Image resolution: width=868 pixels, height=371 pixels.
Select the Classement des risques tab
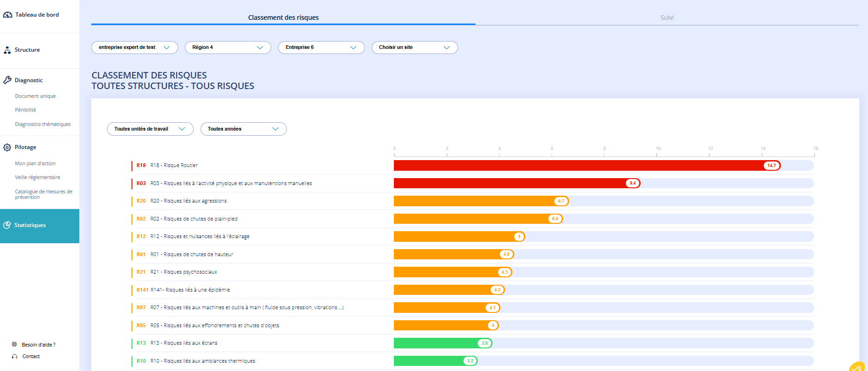pyautogui.click(x=283, y=18)
